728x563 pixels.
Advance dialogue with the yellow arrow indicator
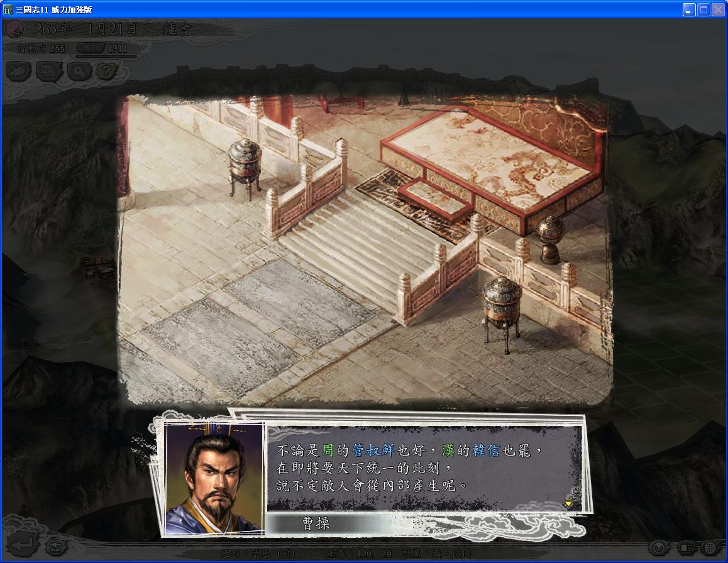point(568,503)
